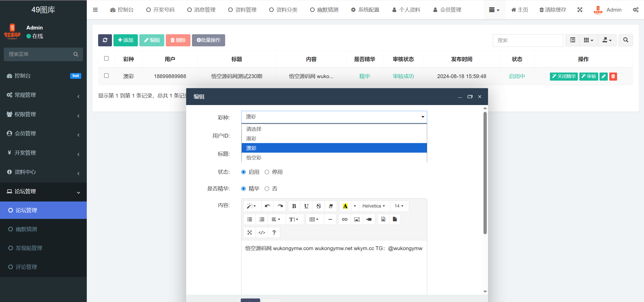644x302 pixels.
Task: Undo last edit in content editor
Action: [x=267, y=206]
